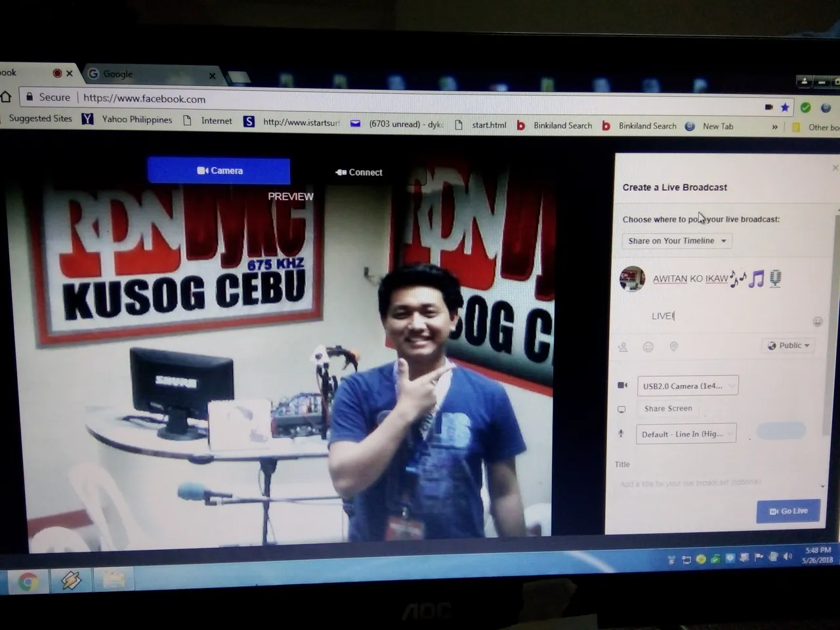Open the New Tab bookmark
Image resolution: width=840 pixels, height=630 pixels.
[709, 126]
